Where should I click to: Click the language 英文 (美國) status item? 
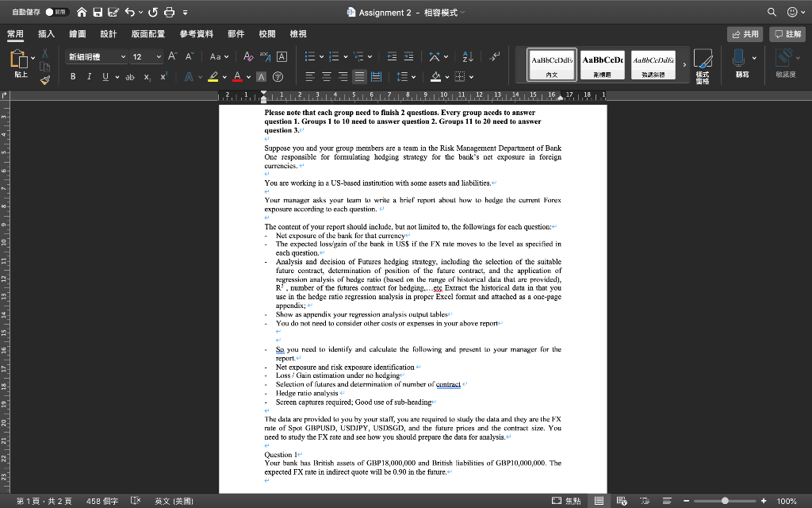[174, 501]
